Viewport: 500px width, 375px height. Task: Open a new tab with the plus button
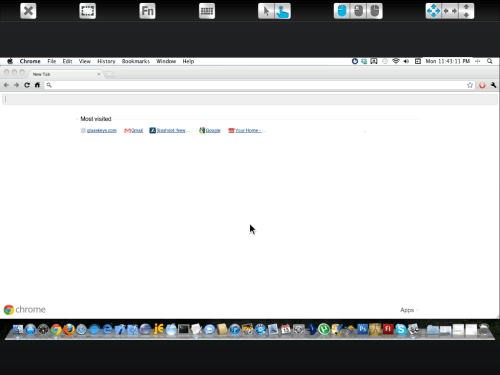point(109,74)
